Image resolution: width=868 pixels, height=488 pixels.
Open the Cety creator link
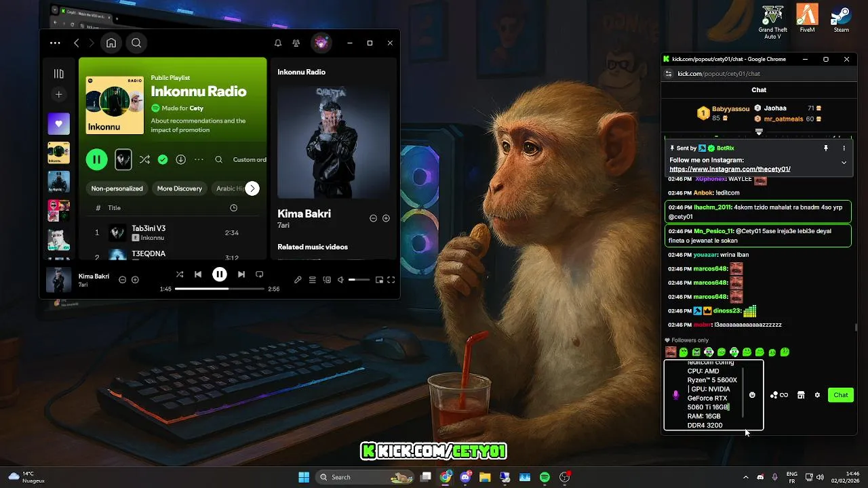[x=197, y=108]
